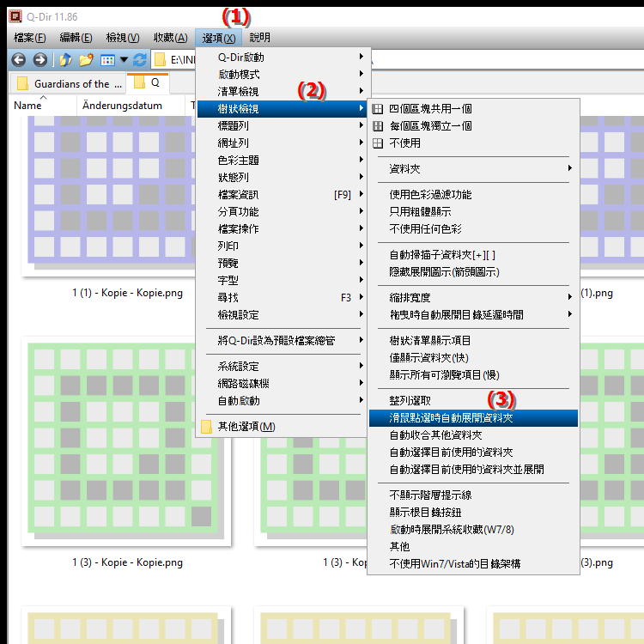Expand the 色彩主題 submenu
Image resolution: width=644 pixels, height=644 pixels.
(283, 161)
